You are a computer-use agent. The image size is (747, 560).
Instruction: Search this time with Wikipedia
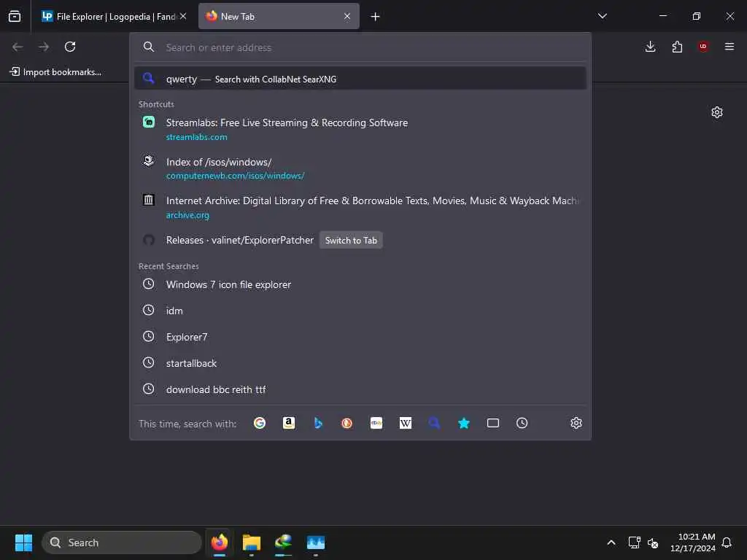tap(406, 423)
